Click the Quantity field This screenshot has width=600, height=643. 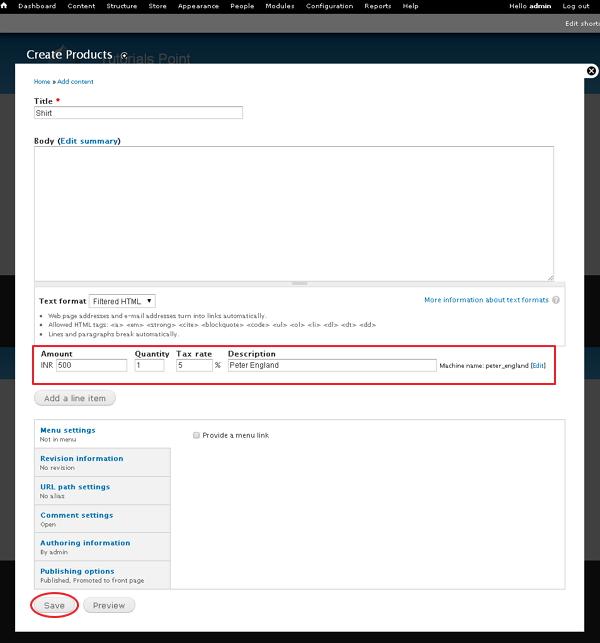click(x=149, y=365)
